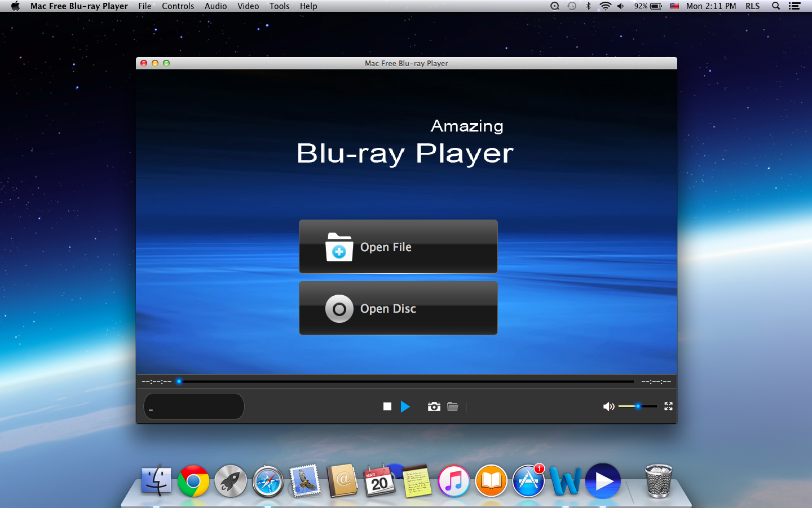Click the total time readout at the right end of the progress bar
Image resolution: width=812 pixels, height=508 pixels.
[x=656, y=382]
